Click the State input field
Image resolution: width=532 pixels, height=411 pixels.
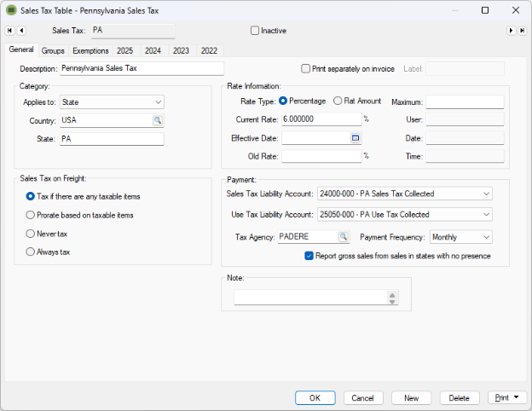pos(112,139)
